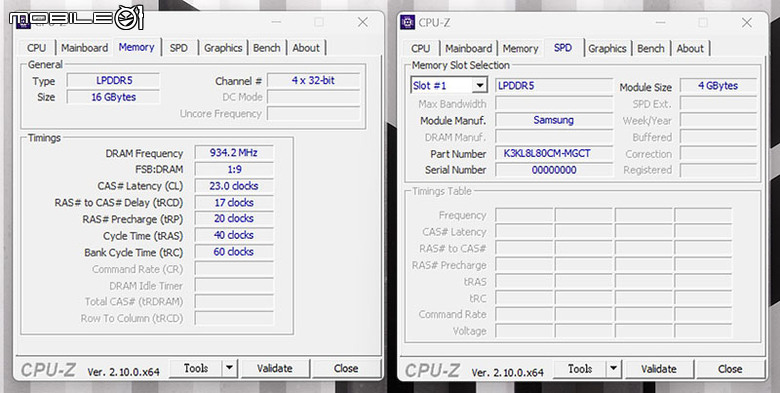Click the DRAM Frequency label
This screenshot has height=393, width=780.
pos(144,153)
